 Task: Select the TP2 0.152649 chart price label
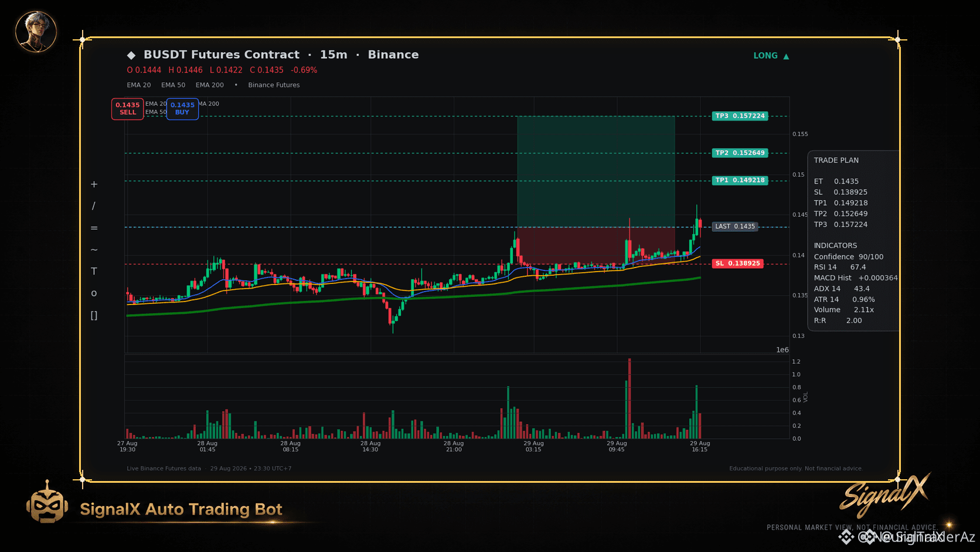(x=740, y=153)
